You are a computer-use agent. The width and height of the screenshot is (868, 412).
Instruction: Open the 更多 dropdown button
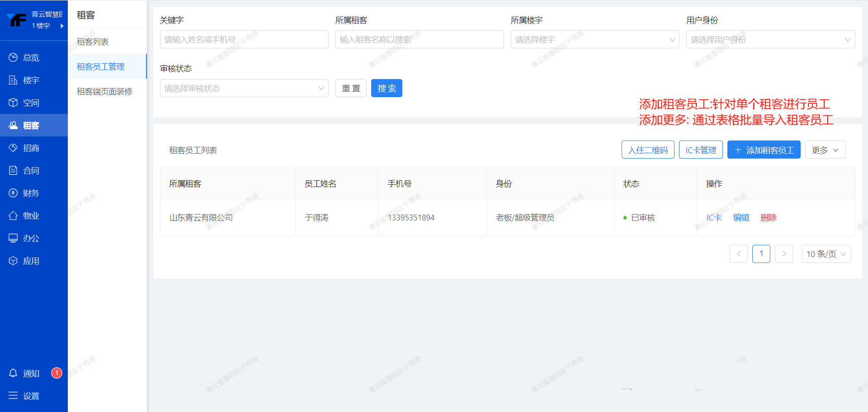click(825, 150)
